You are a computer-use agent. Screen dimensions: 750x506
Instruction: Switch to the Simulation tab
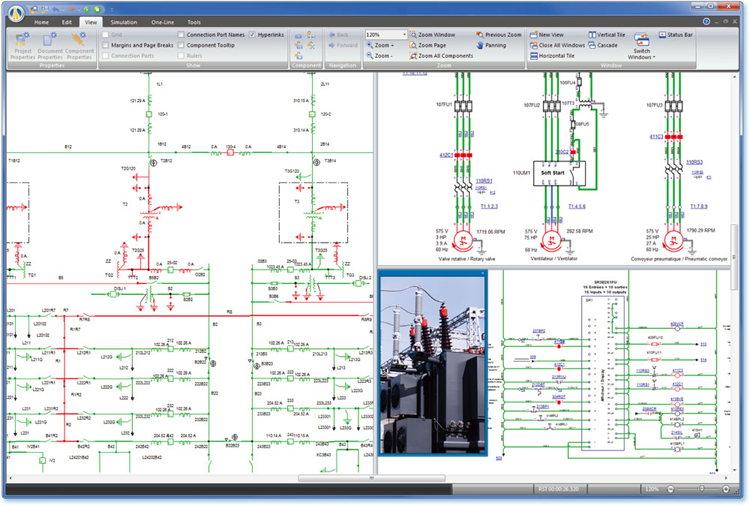(x=124, y=22)
